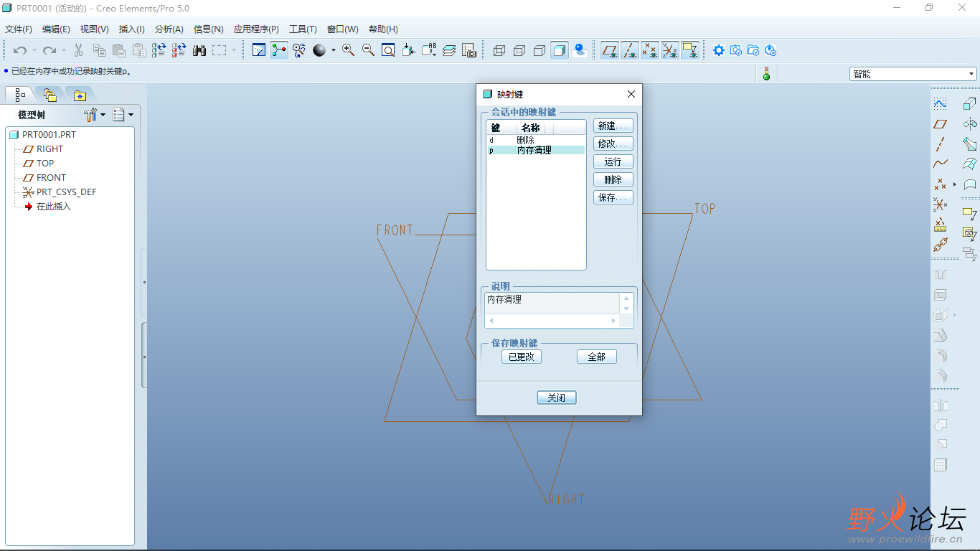Open the 插入(I) menu
This screenshot has height=551, width=980.
click(132, 29)
